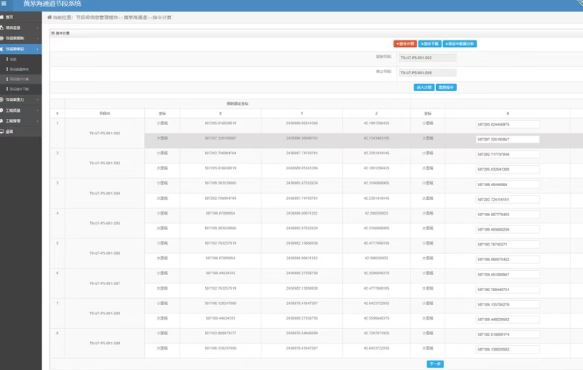
Task: Click the breadcrumb home icon
Action: point(49,17)
